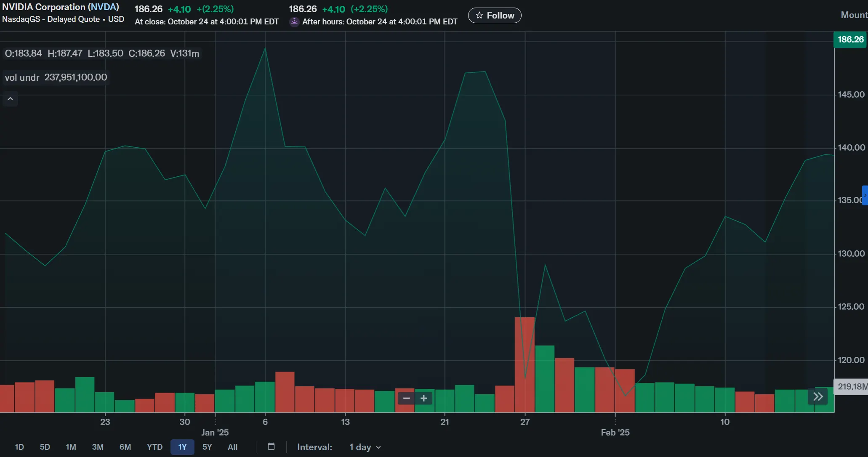Select the 5D time range
This screenshot has width=868, height=457.
(45, 447)
